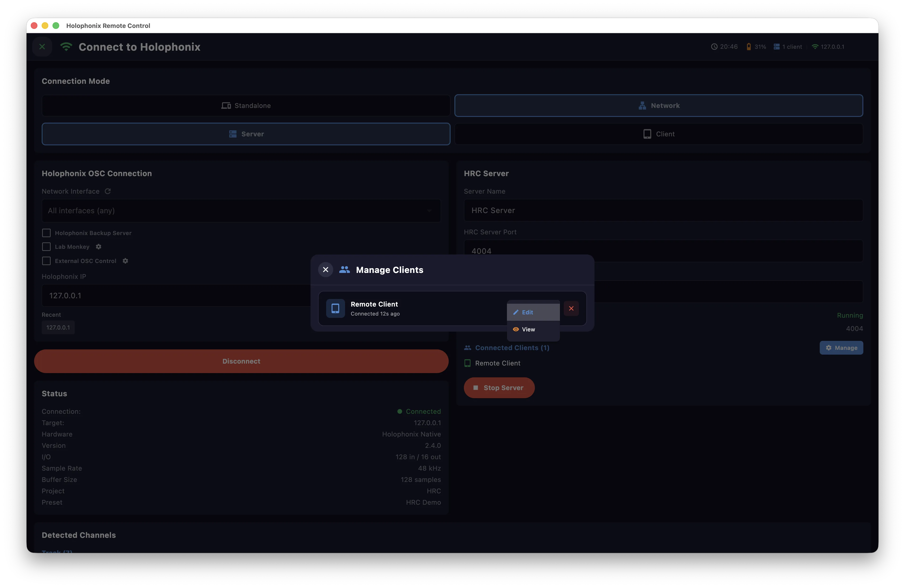Enable External OSC Control checkbox
905x588 pixels.
pyautogui.click(x=46, y=261)
